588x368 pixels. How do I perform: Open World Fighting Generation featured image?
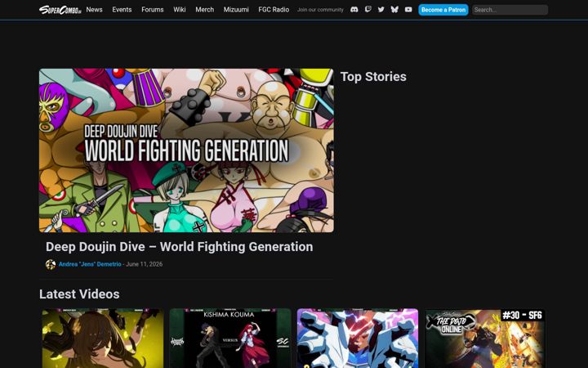(186, 150)
